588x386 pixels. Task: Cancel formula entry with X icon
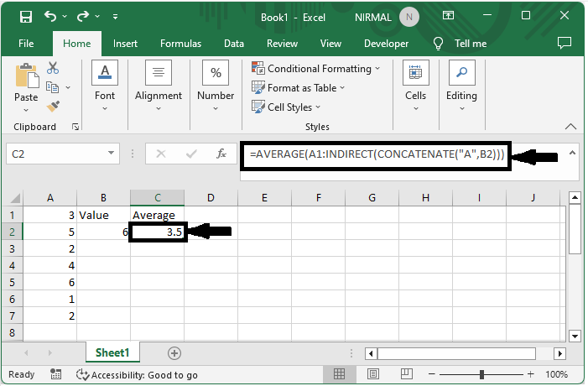(x=161, y=154)
